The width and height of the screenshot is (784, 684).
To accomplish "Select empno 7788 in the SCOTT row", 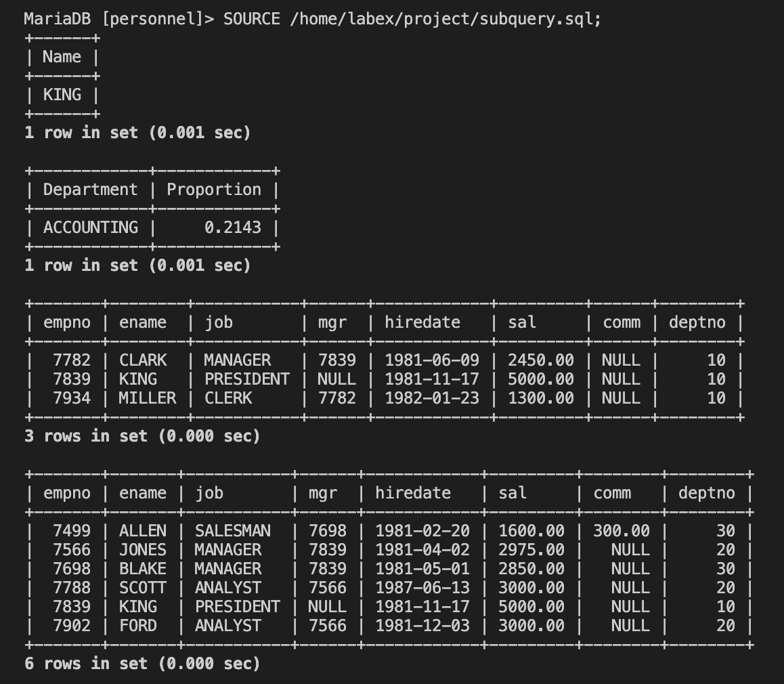I will click(72, 588).
